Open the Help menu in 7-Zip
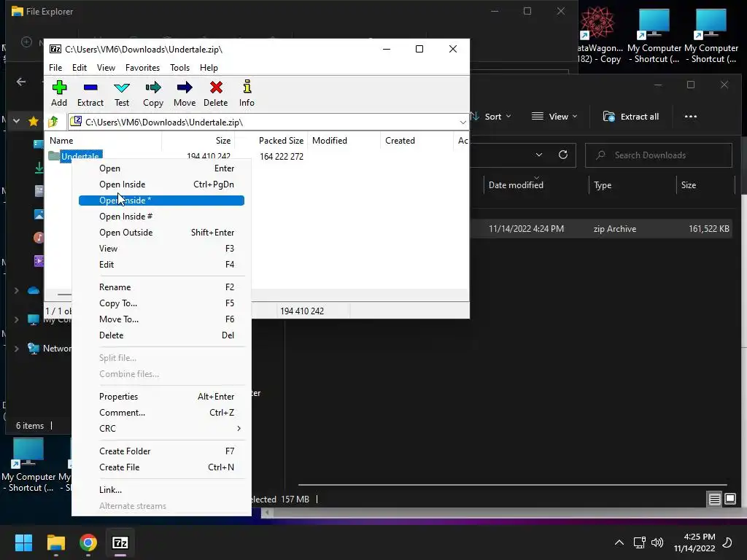This screenshot has height=560, width=747. 209,68
